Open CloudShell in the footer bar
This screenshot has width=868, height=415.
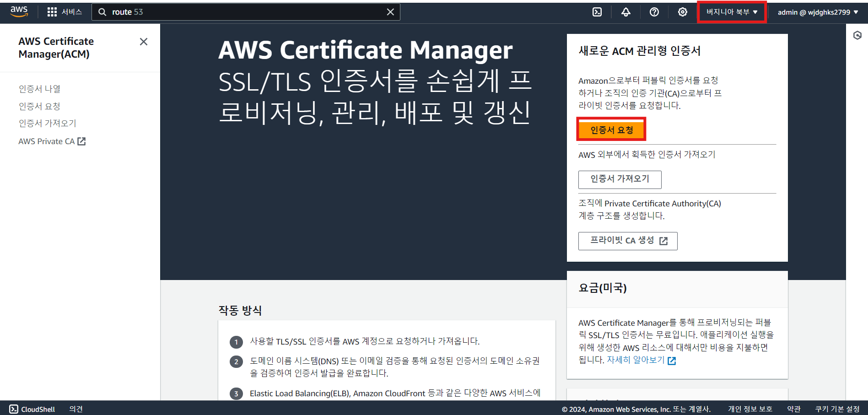pos(32,409)
